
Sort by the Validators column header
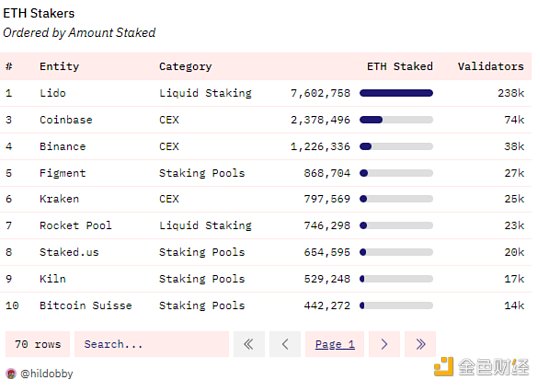[491, 66]
